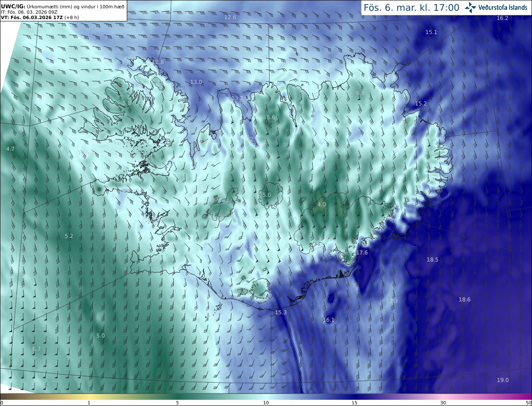Click the 16.1 value on the map
532x406 pixels.
coord(329,320)
